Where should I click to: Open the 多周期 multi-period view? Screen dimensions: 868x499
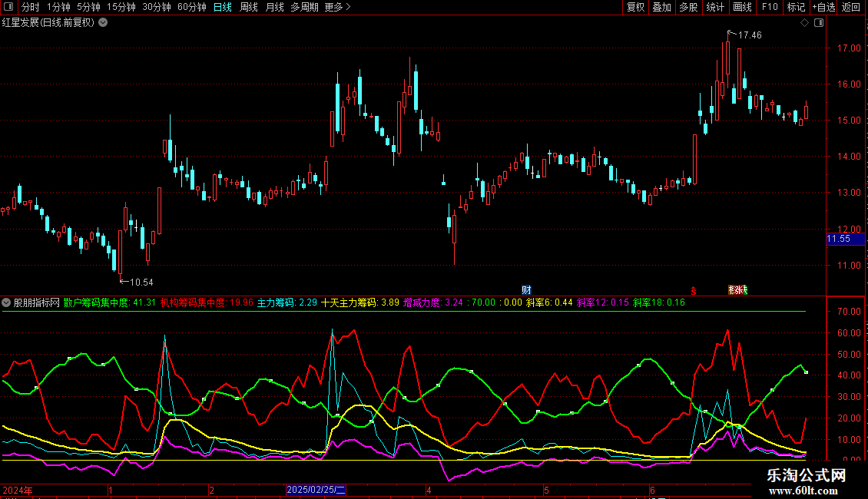304,7
